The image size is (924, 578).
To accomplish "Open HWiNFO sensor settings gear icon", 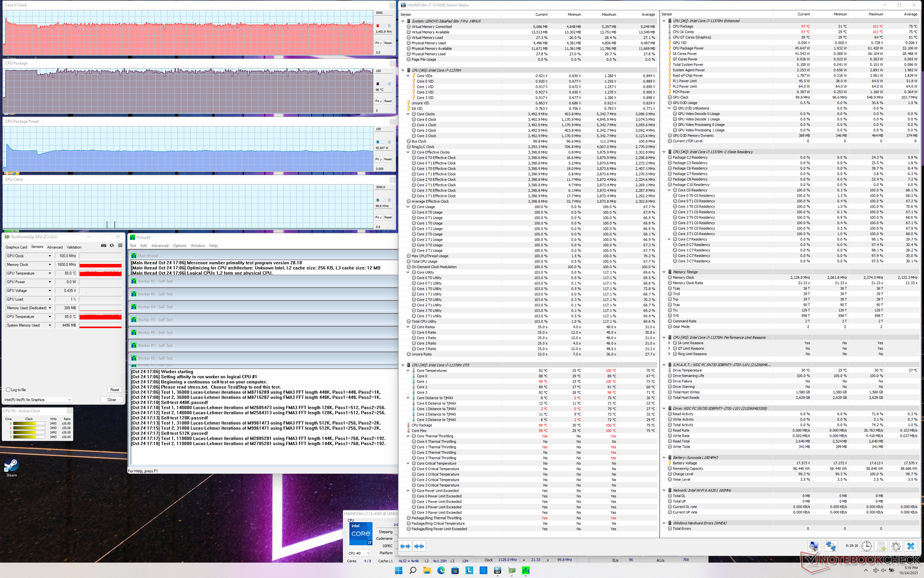I will 896,546.
